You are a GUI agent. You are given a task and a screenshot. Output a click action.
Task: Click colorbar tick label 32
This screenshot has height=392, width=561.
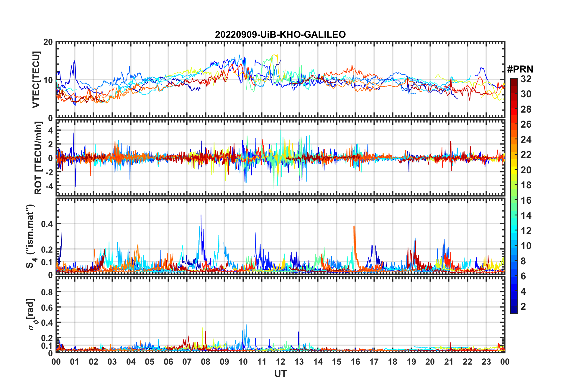526,79
